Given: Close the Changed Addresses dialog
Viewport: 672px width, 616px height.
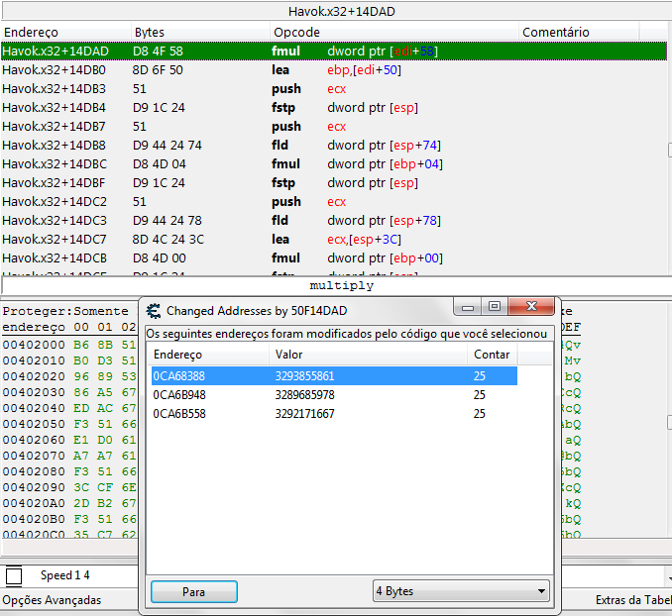Looking at the screenshot, I should [x=534, y=307].
